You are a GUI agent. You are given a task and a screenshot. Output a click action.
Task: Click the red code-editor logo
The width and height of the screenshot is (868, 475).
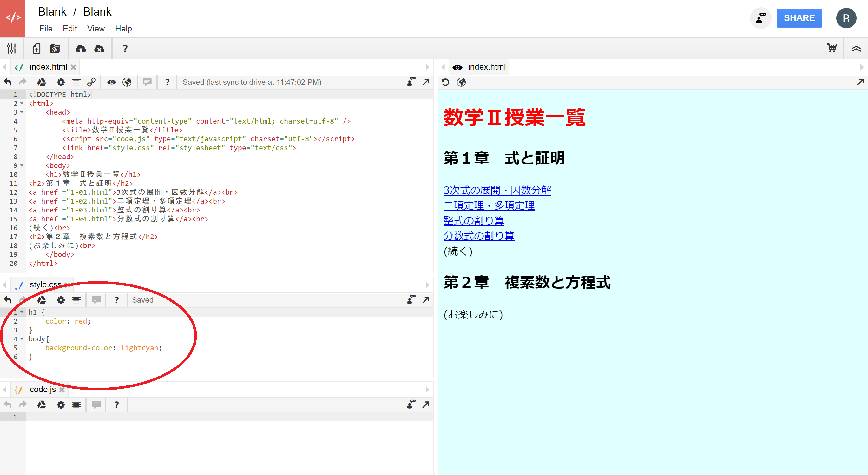coord(13,18)
